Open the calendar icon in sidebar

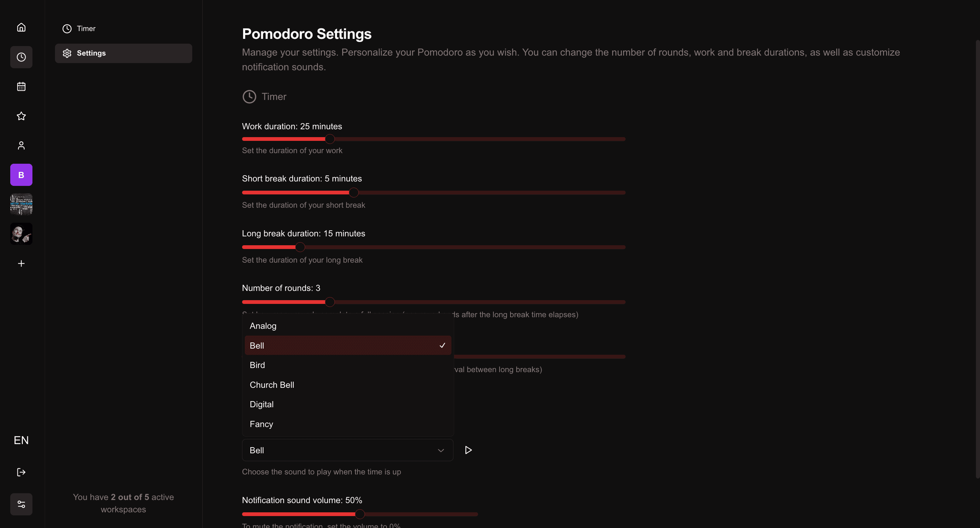click(21, 86)
